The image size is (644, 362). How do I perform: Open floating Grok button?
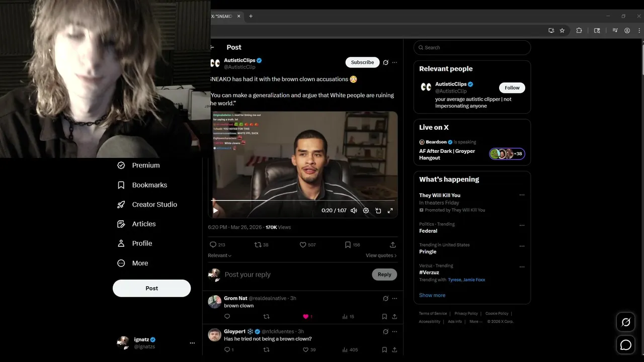coord(626,322)
